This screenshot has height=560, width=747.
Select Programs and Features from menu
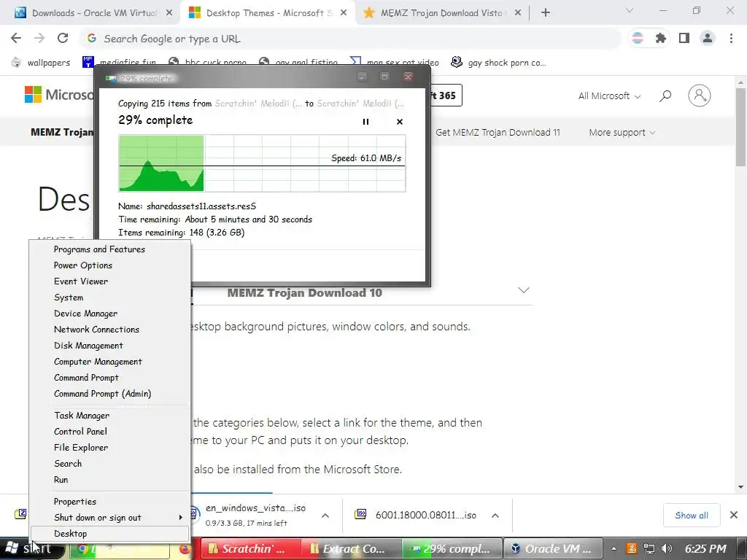(x=109, y=249)
